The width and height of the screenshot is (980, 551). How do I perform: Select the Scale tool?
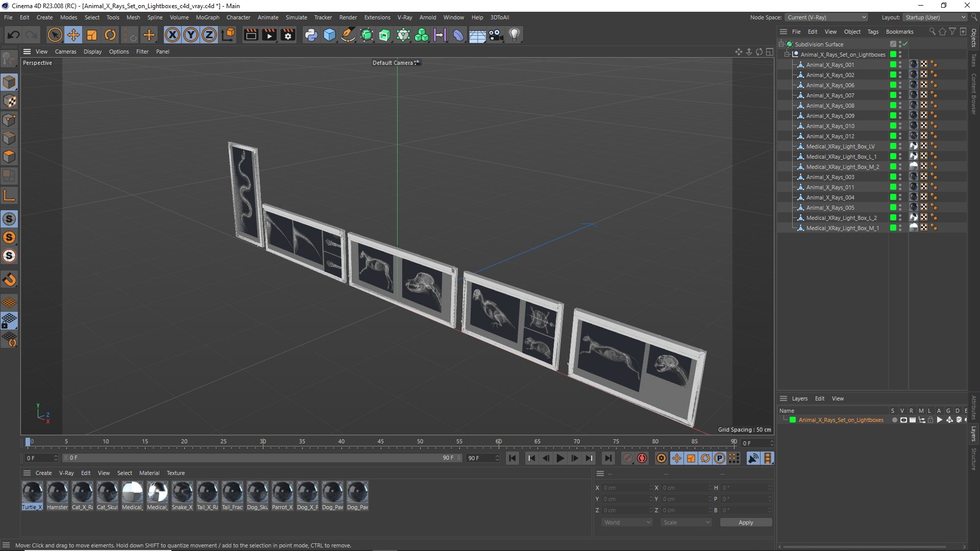click(92, 35)
